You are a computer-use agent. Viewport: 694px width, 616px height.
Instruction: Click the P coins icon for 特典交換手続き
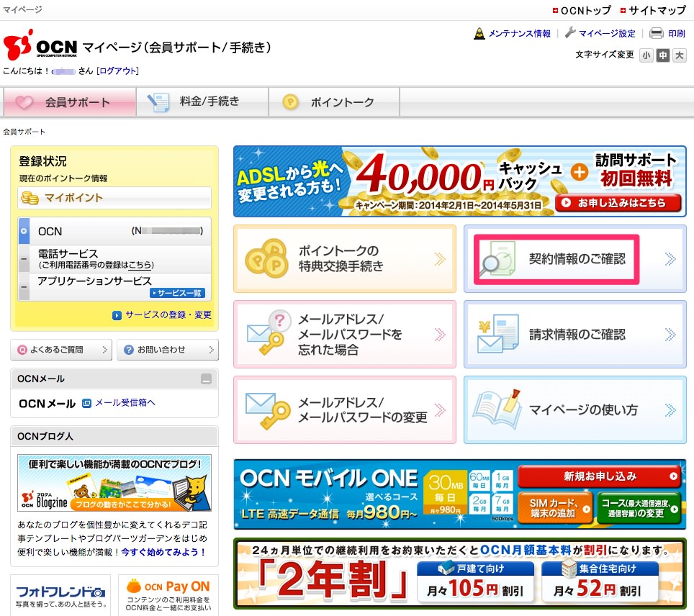click(x=267, y=258)
